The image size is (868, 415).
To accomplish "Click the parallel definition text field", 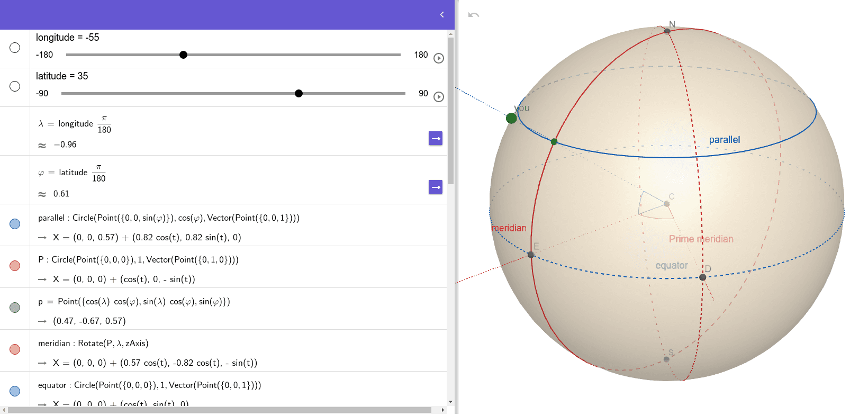I will pyautogui.click(x=169, y=218).
